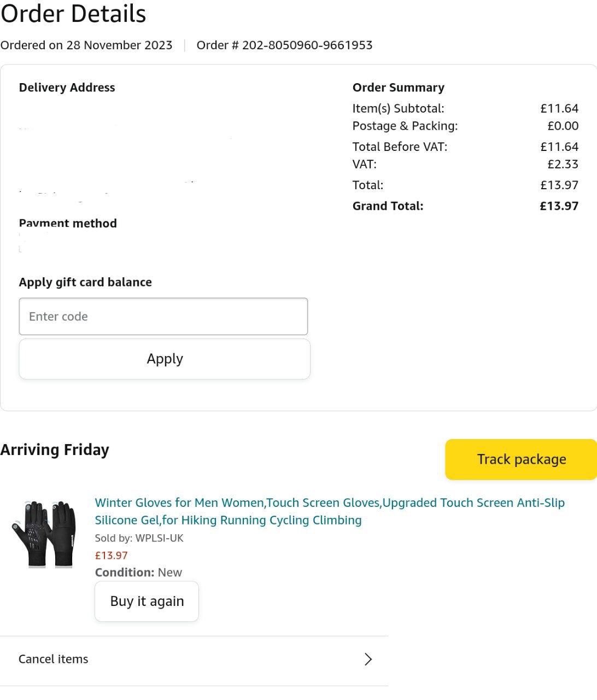Click the red £13.97 item price
Viewport: 597px width, 700px height.
point(112,556)
